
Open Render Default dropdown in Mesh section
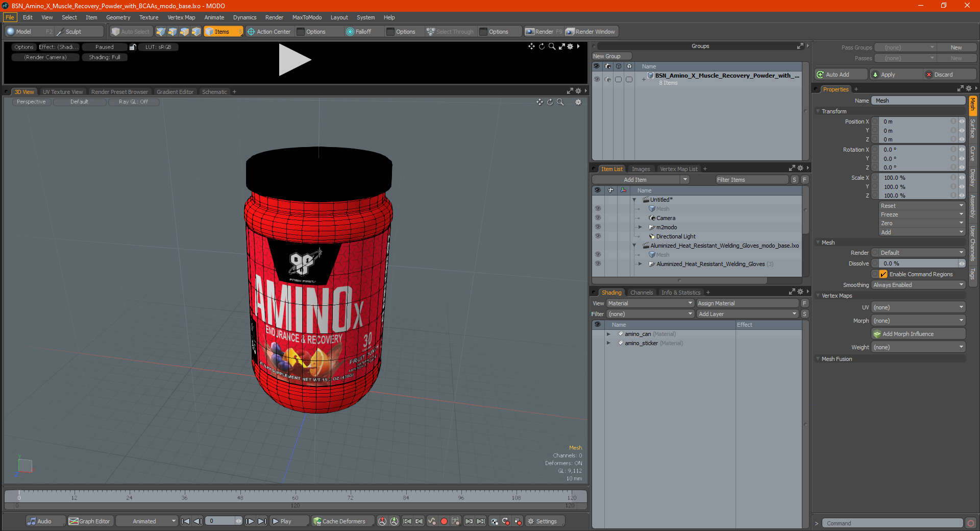(x=918, y=253)
